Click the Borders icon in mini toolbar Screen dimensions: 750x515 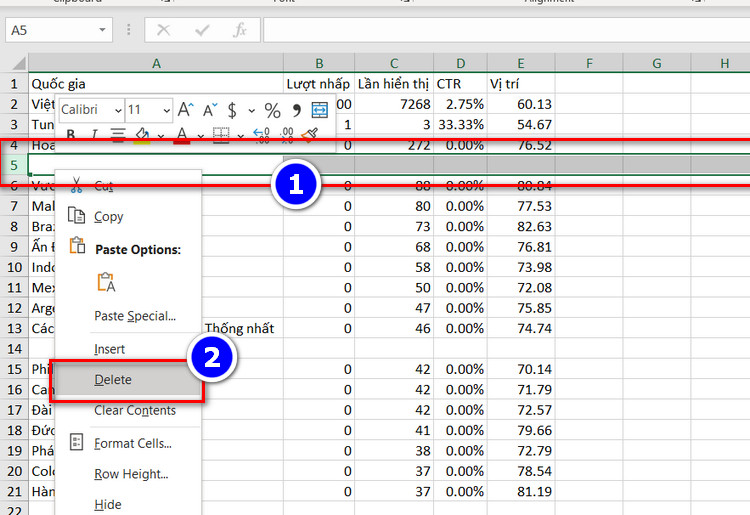(221, 135)
